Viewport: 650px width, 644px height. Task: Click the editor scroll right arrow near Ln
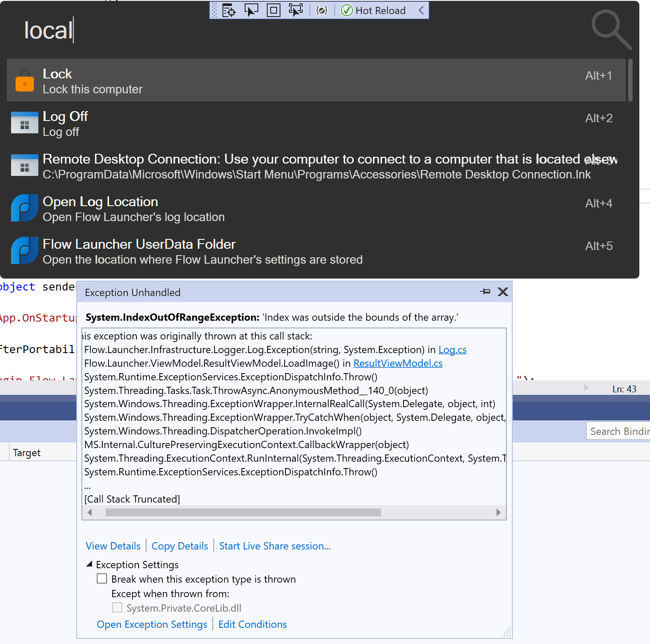(586, 388)
